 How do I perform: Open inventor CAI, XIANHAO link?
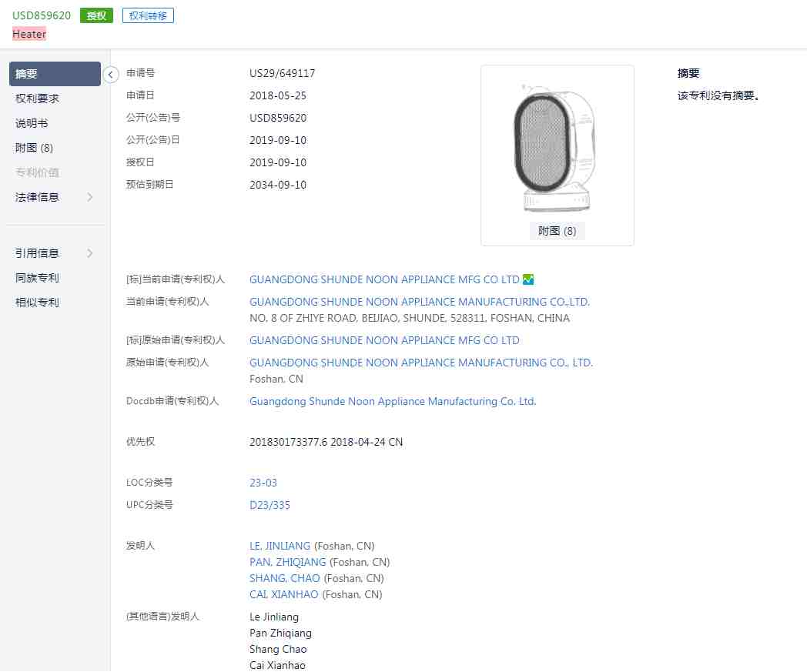click(x=283, y=594)
